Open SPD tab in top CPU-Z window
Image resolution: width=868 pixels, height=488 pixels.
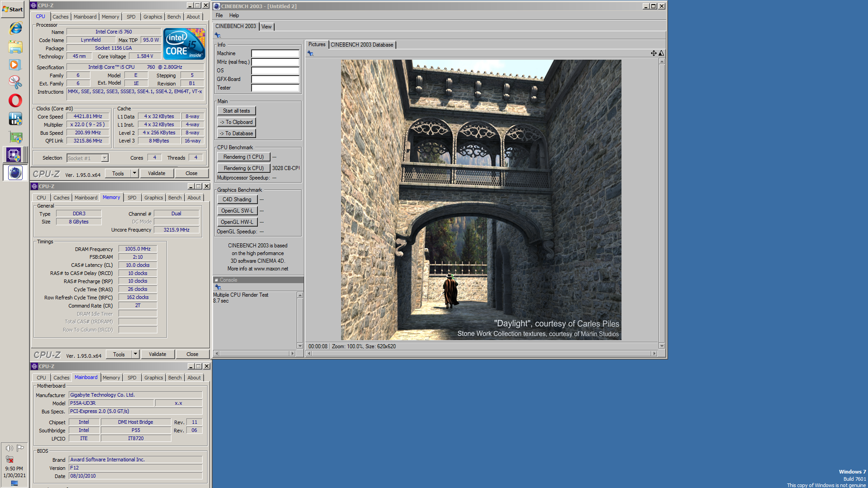click(x=131, y=17)
